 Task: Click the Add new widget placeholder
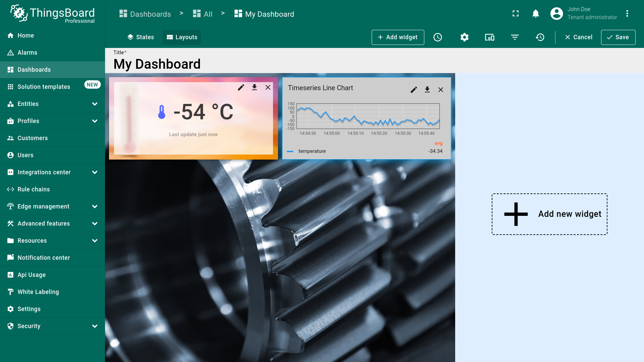(549, 214)
